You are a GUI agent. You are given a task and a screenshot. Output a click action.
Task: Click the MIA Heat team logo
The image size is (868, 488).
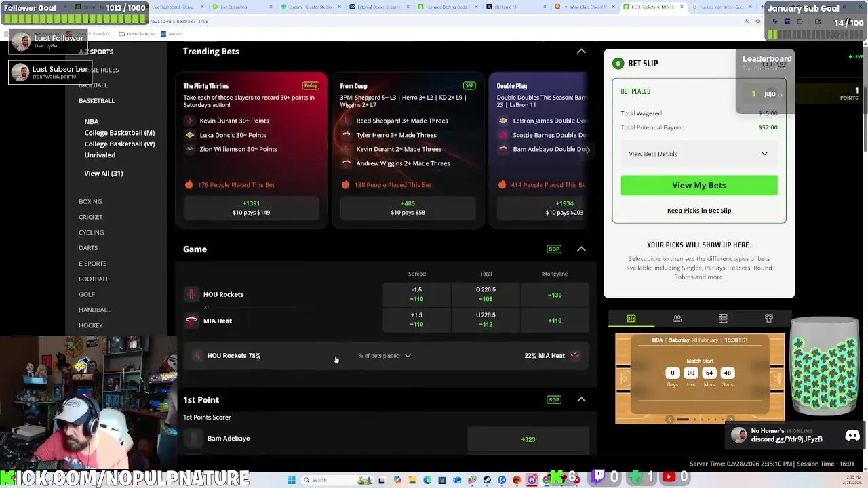(191, 321)
